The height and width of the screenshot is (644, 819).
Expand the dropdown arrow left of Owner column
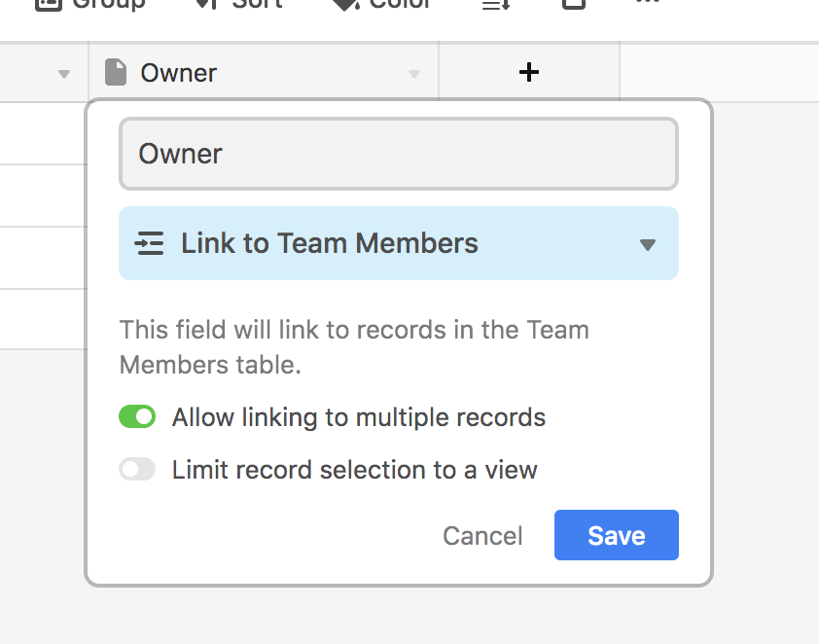(64, 74)
